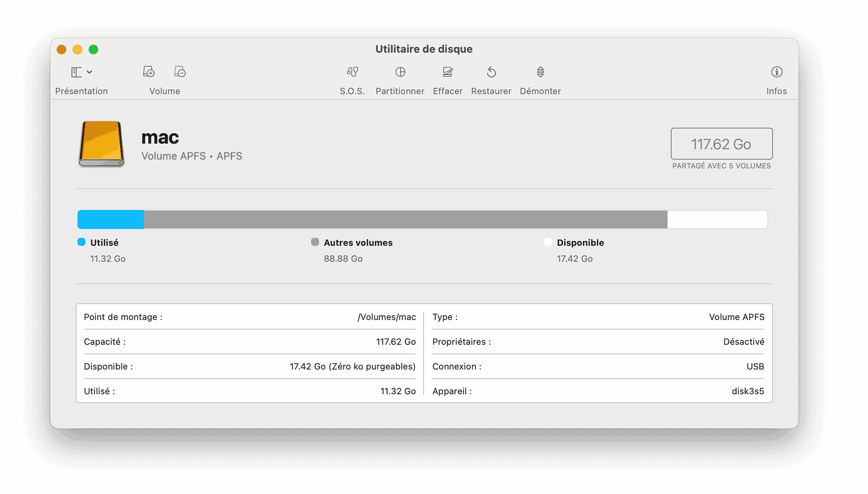868x494 pixels.
Task: Click the 'Utilisé' legend label
Action: click(104, 243)
